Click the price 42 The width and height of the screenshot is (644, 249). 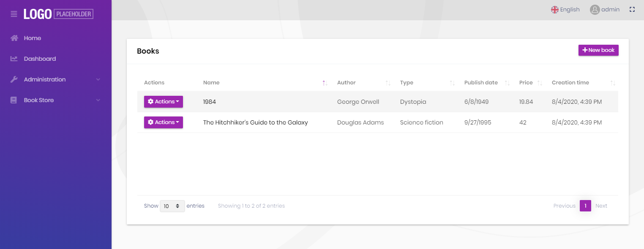pyautogui.click(x=523, y=122)
